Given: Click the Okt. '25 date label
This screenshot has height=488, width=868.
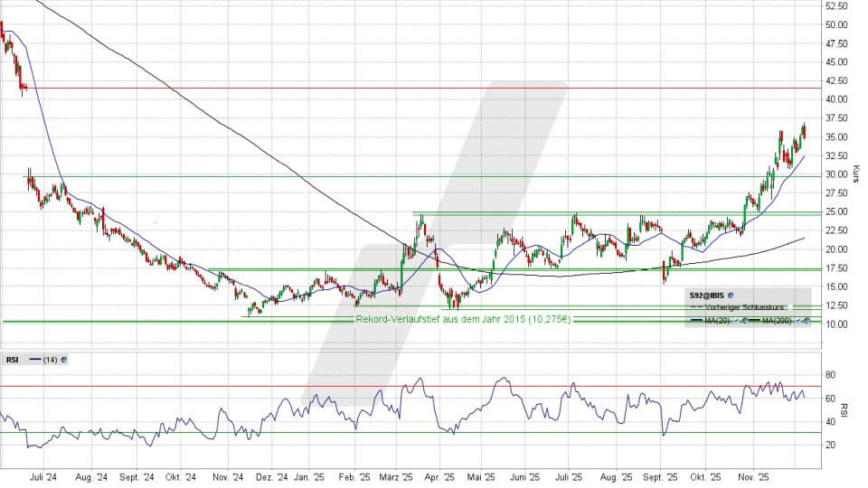Looking at the screenshot, I should coord(705,477).
